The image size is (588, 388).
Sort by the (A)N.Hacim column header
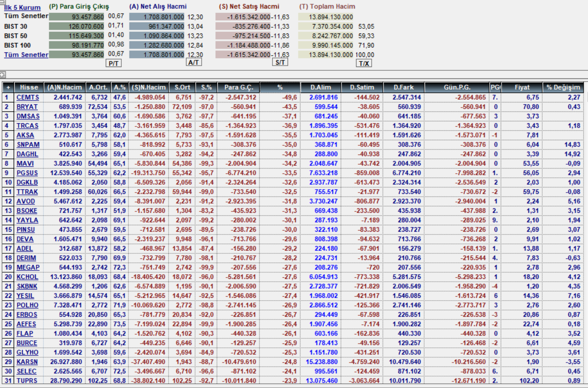[65, 87]
